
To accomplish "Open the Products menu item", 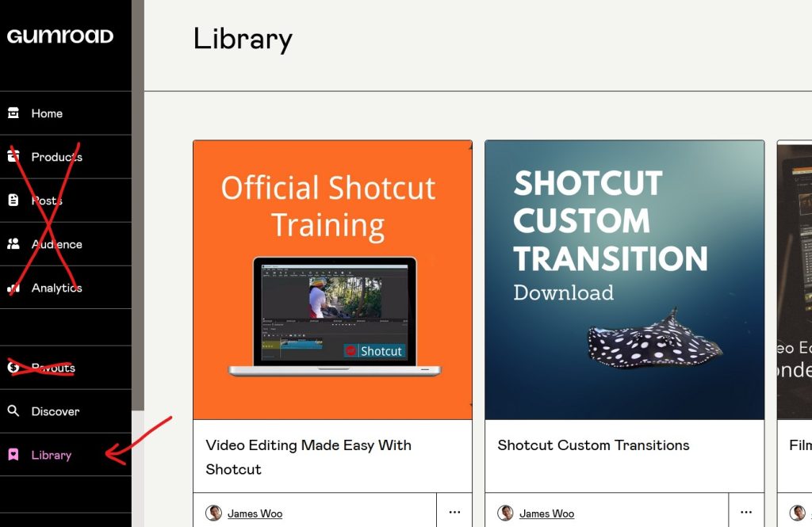I will pyautogui.click(x=66, y=157).
